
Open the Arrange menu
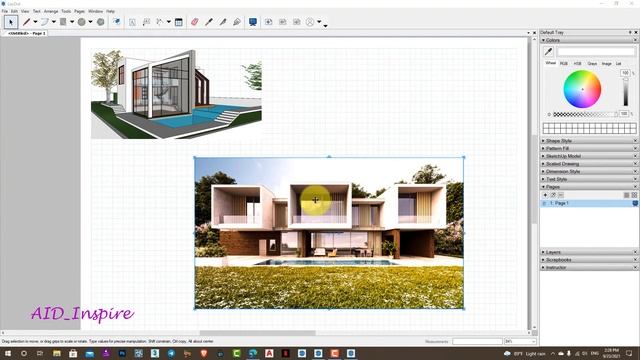pyautogui.click(x=51, y=11)
